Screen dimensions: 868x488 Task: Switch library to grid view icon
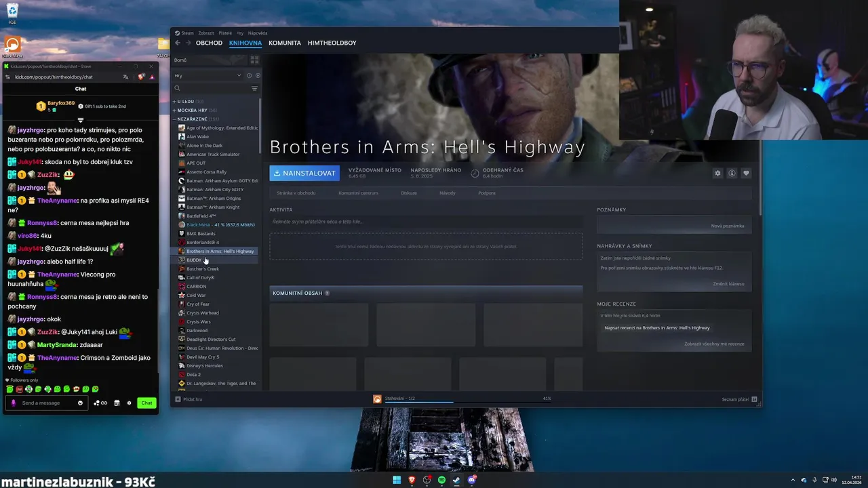pos(254,60)
